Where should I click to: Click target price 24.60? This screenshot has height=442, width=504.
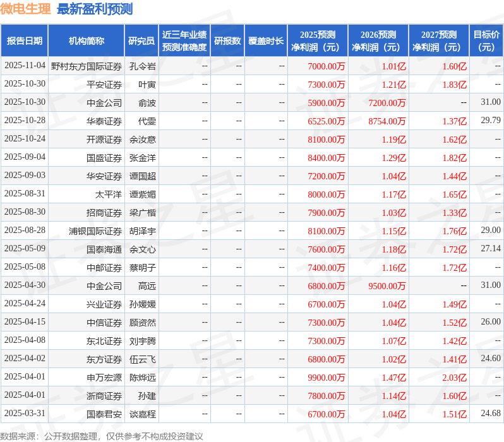pos(491,359)
